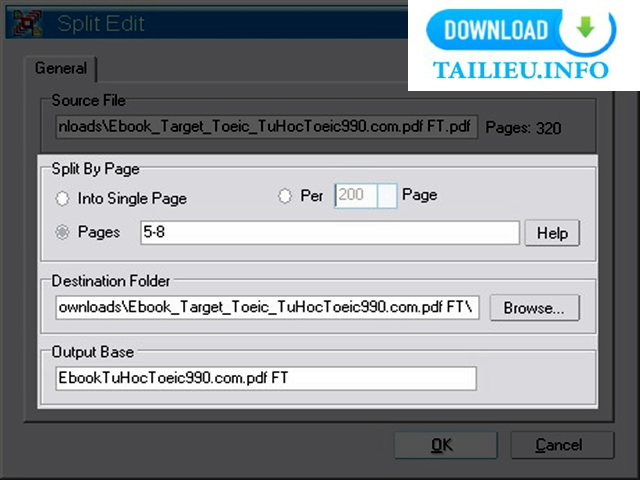
Task: Click the Pages: 320 text
Action: point(523,128)
